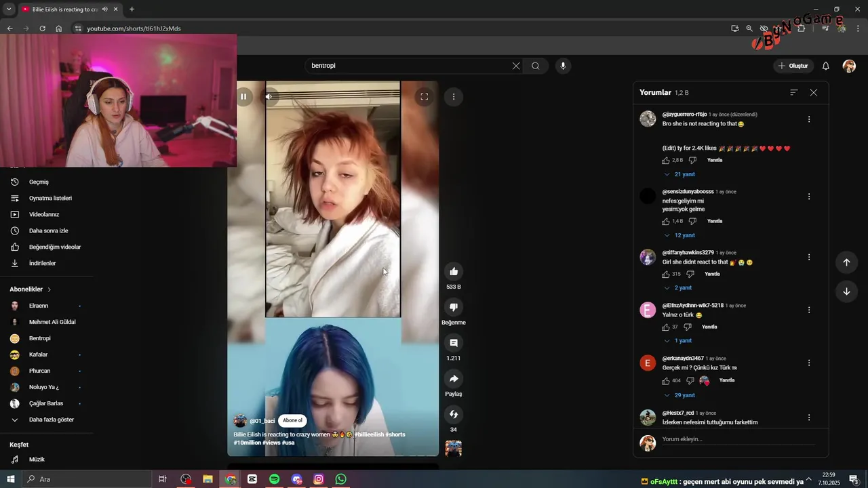Open the @01_baci channel link
Image resolution: width=868 pixels, height=488 pixels.
click(262, 421)
